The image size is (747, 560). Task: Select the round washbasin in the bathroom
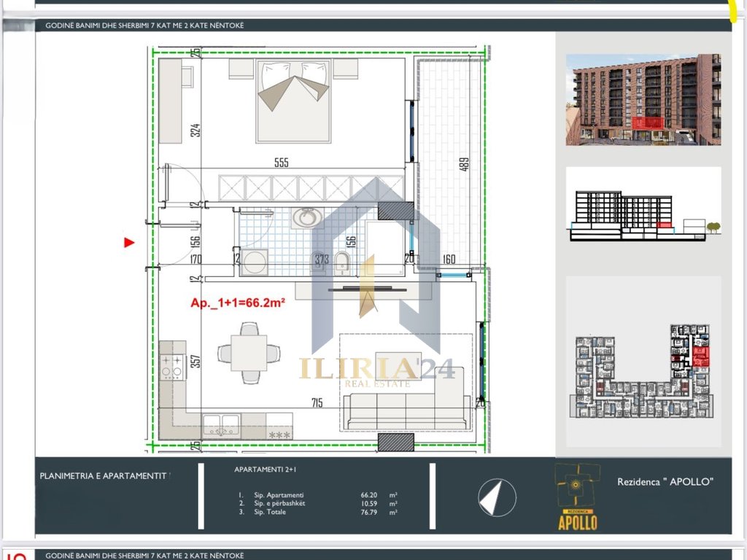(304, 217)
